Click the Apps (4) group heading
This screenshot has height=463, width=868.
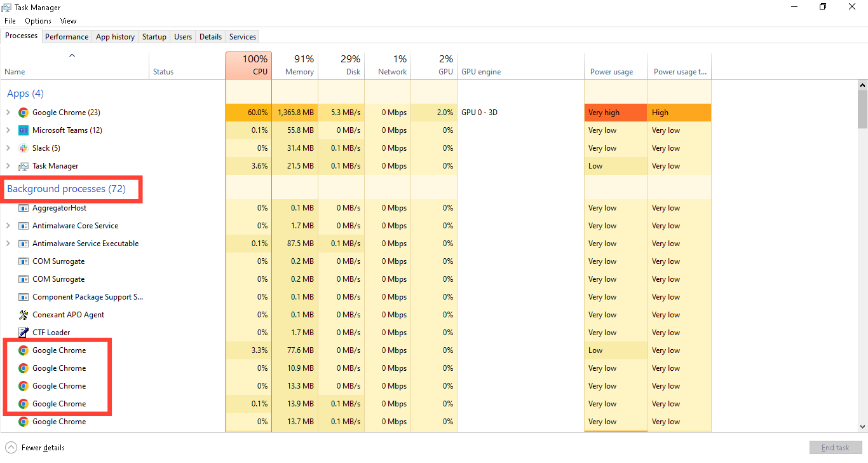(25, 93)
